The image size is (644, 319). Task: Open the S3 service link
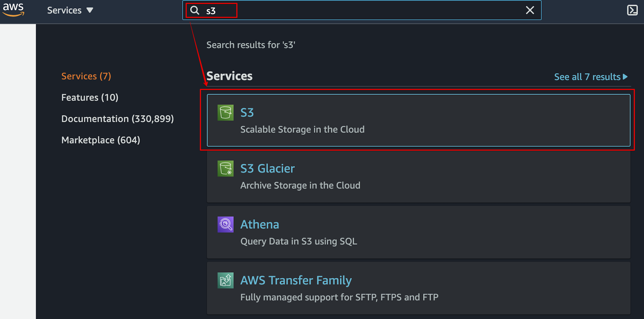247,113
